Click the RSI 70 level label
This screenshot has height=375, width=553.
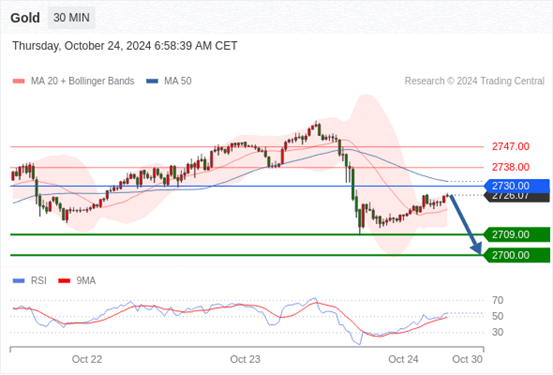coord(498,301)
